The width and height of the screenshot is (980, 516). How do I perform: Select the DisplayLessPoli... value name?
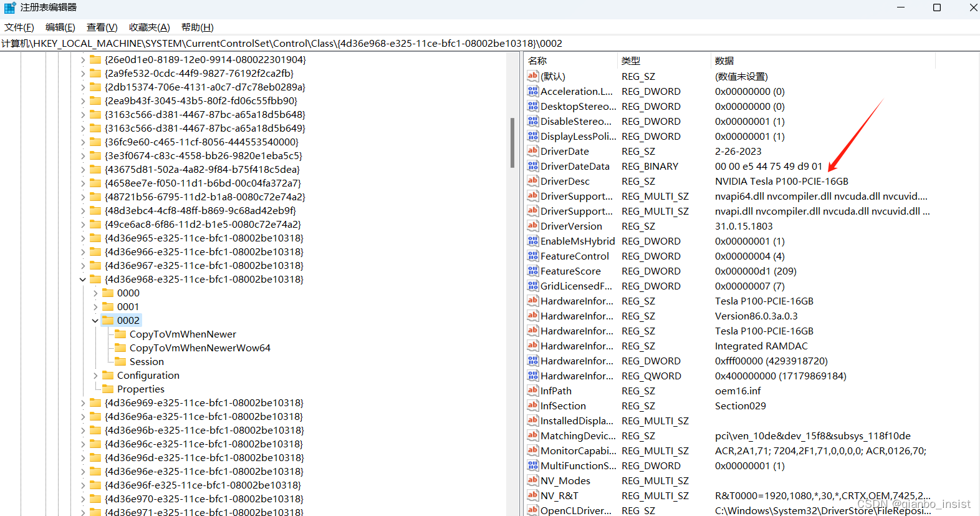click(x=579, y=137)
